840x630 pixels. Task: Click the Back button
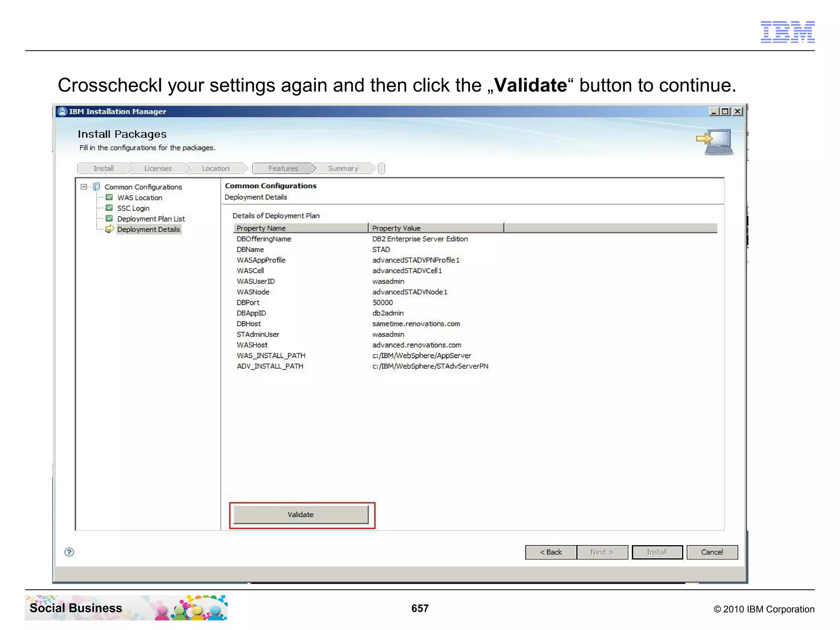coord(551,552)
